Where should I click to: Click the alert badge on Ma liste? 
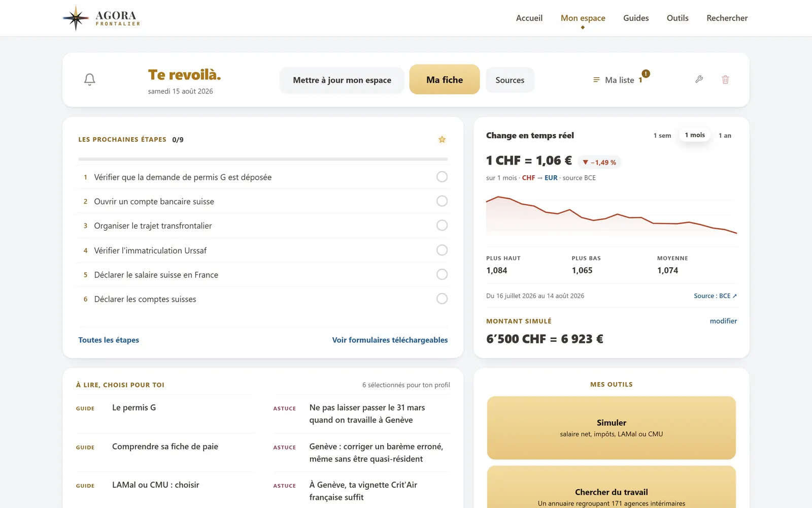[646, 74]
